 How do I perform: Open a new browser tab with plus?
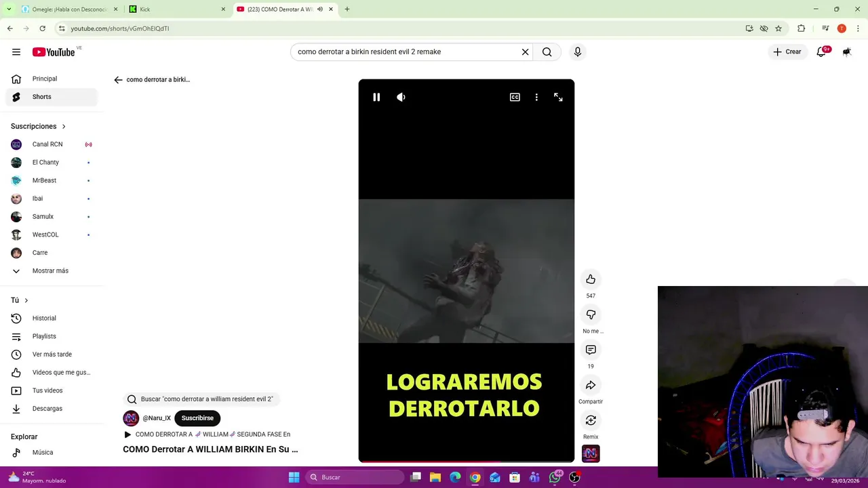(x=347, y=9)
